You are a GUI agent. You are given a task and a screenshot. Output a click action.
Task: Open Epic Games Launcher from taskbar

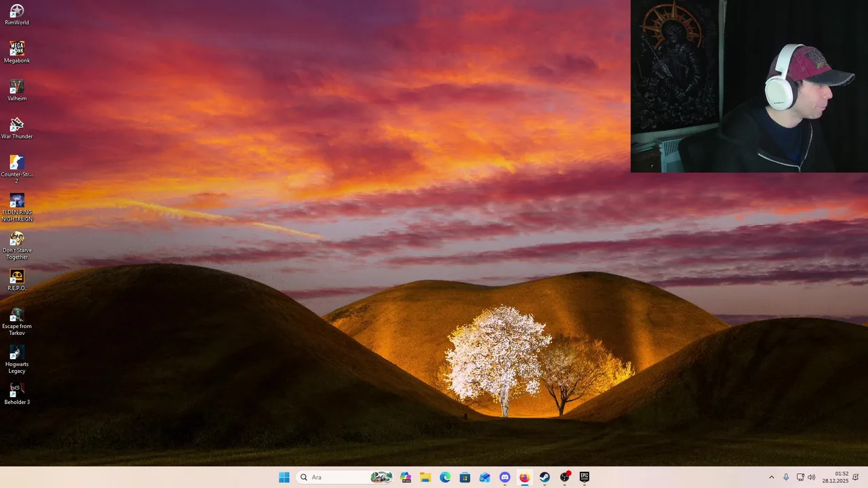click(584, 477)
